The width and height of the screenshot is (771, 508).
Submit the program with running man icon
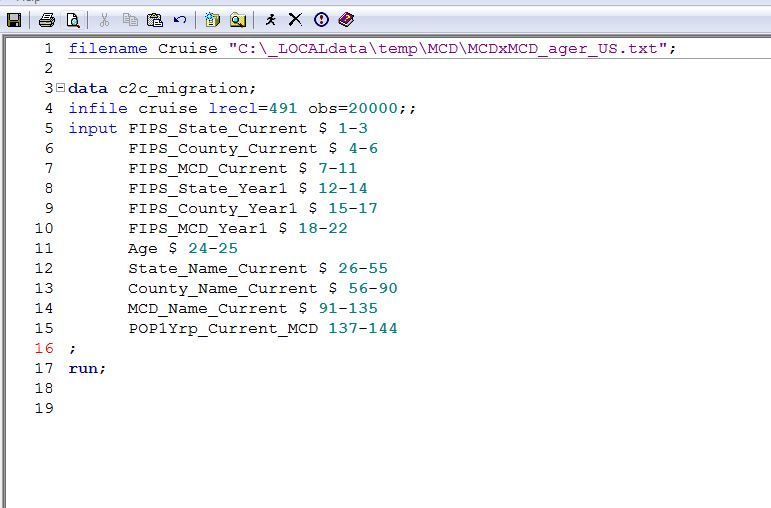(270, 20)
